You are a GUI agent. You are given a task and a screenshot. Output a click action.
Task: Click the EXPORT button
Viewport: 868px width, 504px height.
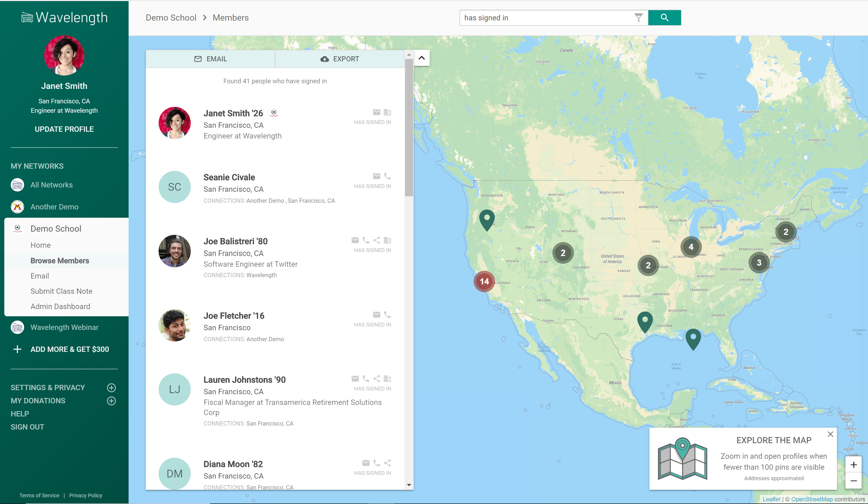340,59
